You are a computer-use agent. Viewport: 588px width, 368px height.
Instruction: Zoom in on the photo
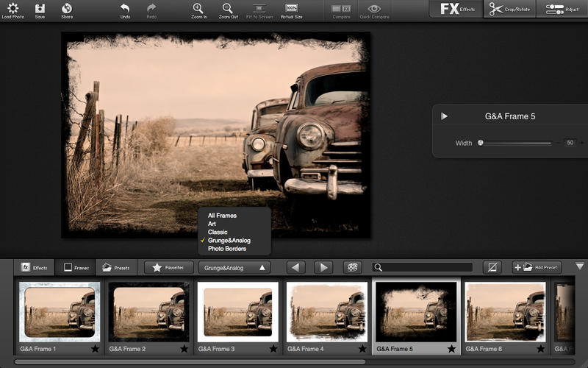[198, 8]
